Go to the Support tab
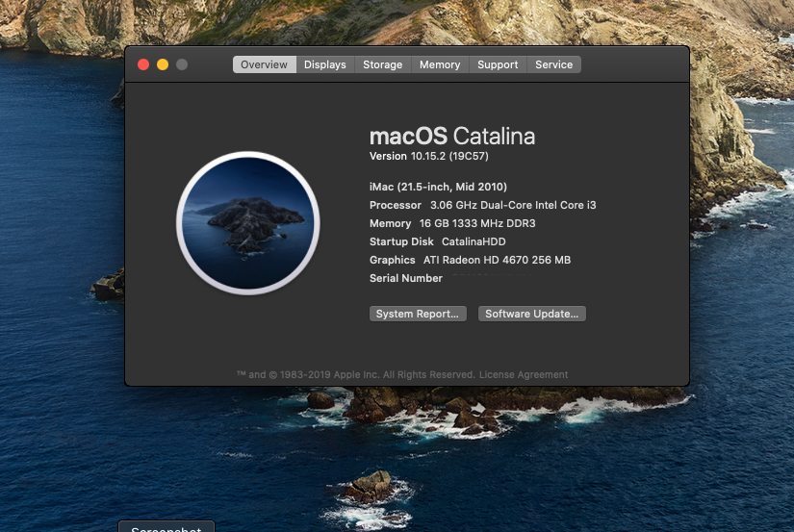 (498, 64)
